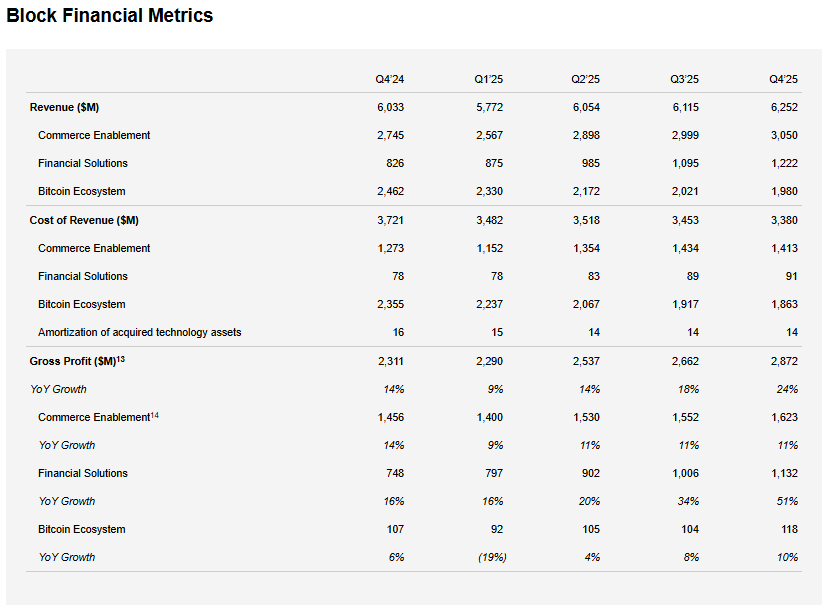Select Revenue value 6,252 for Q4'25
This screenshot has width=830, height=607.
[784, 107]
